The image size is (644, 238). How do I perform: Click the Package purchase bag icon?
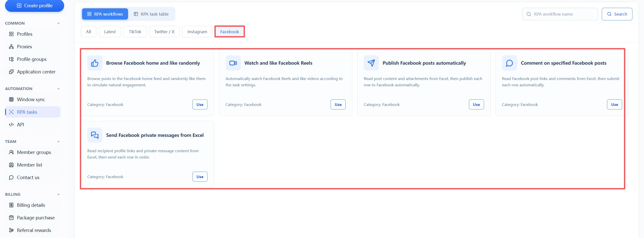pos(11,218)
